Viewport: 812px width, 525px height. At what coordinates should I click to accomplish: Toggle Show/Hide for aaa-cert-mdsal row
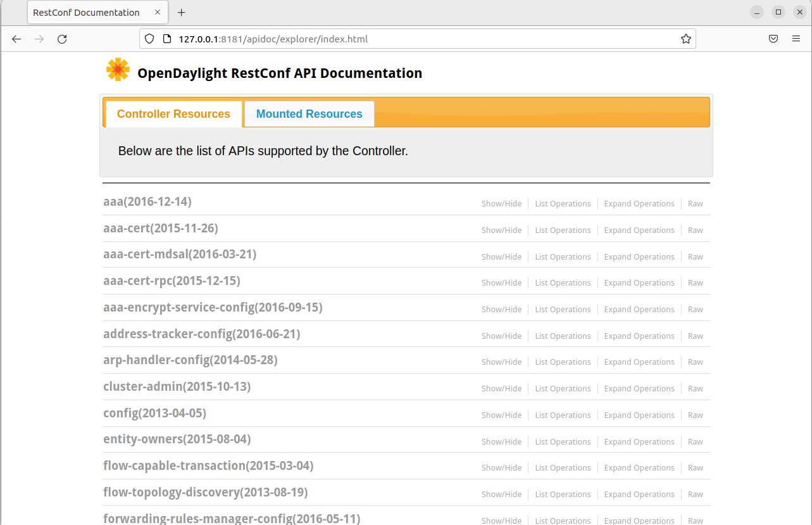(502, 257)
